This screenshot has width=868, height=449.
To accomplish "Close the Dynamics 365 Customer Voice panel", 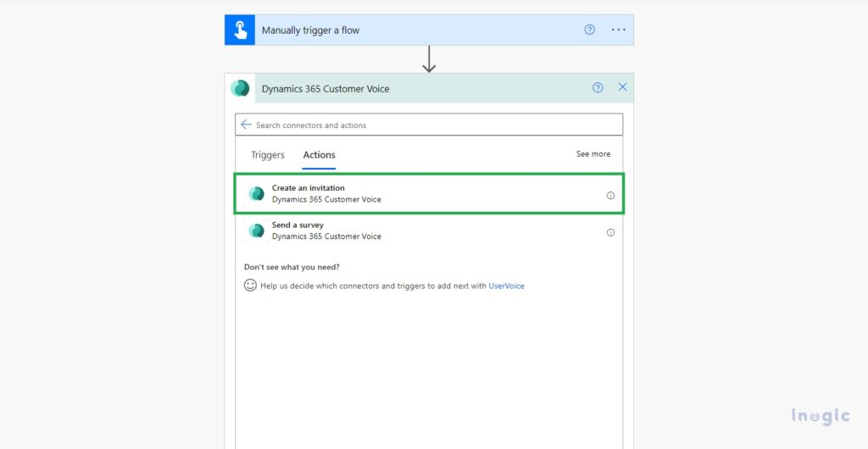I will coord(623,87).
